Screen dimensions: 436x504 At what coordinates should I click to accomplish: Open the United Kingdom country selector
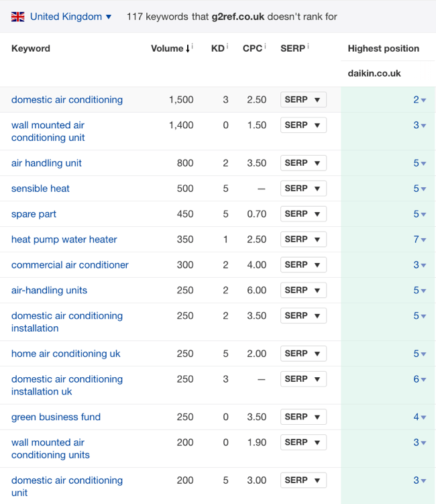click(70, 16)
